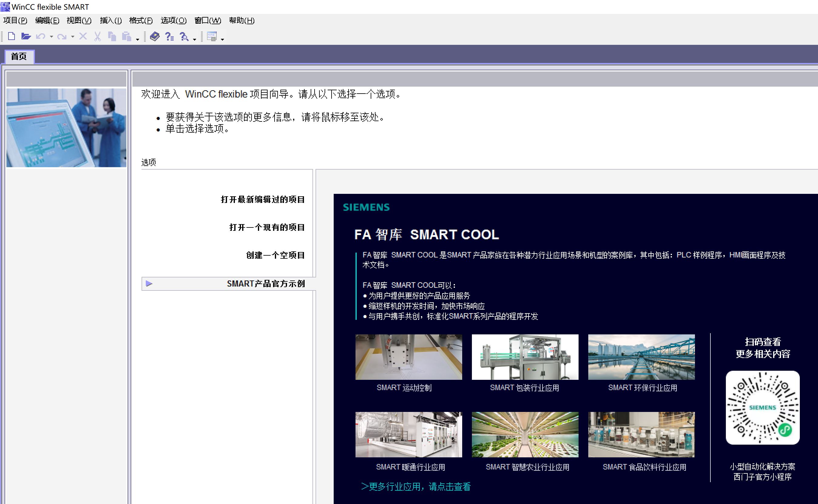Select the 首页 tab
The image size is (818, 504).
(x=19, y=56)
